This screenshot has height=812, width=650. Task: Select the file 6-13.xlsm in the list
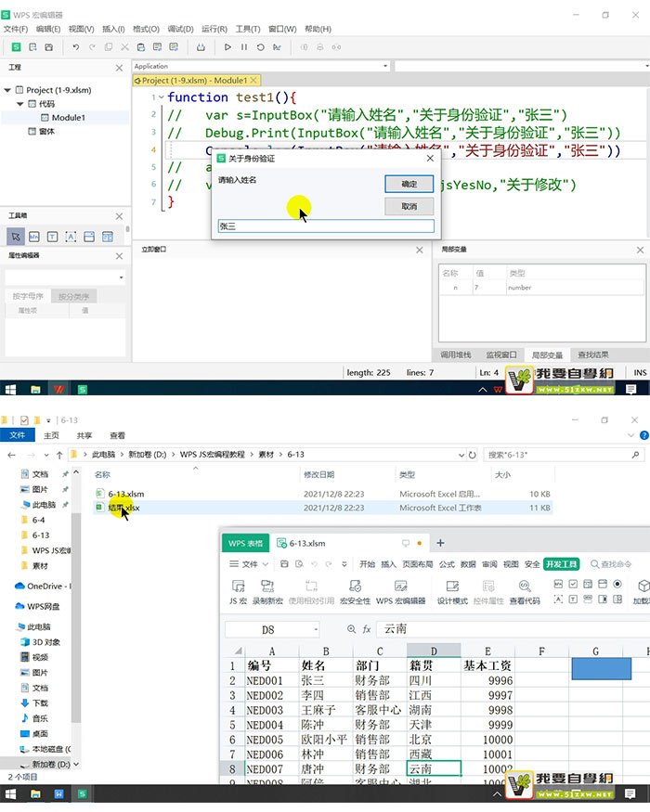(x=126, y=494)
